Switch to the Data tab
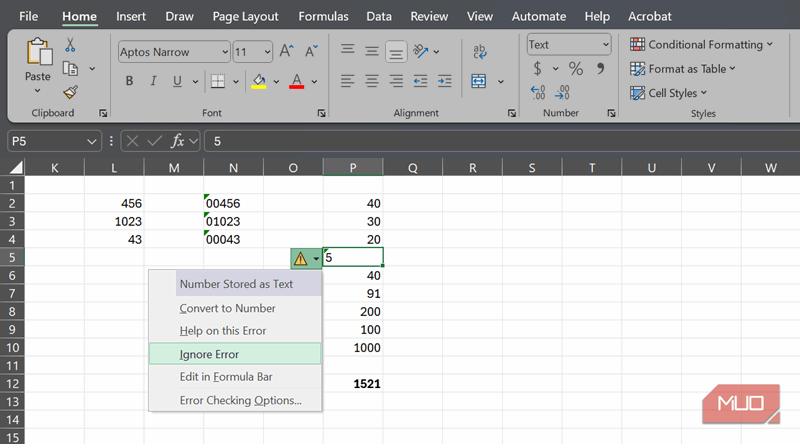800x444 pixels. click(x=379, y=16)
